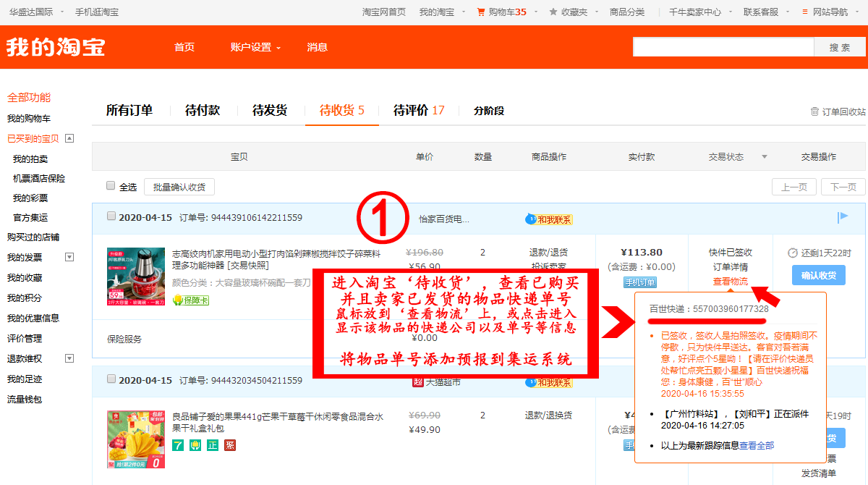Switch to the 待发货 tab

270,110
